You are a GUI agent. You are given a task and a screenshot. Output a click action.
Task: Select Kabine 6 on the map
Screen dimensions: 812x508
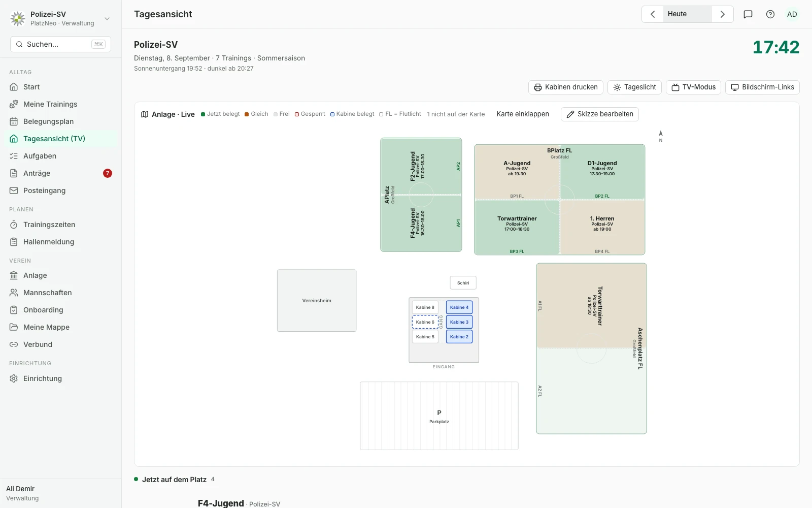click(x=425, y=322)
